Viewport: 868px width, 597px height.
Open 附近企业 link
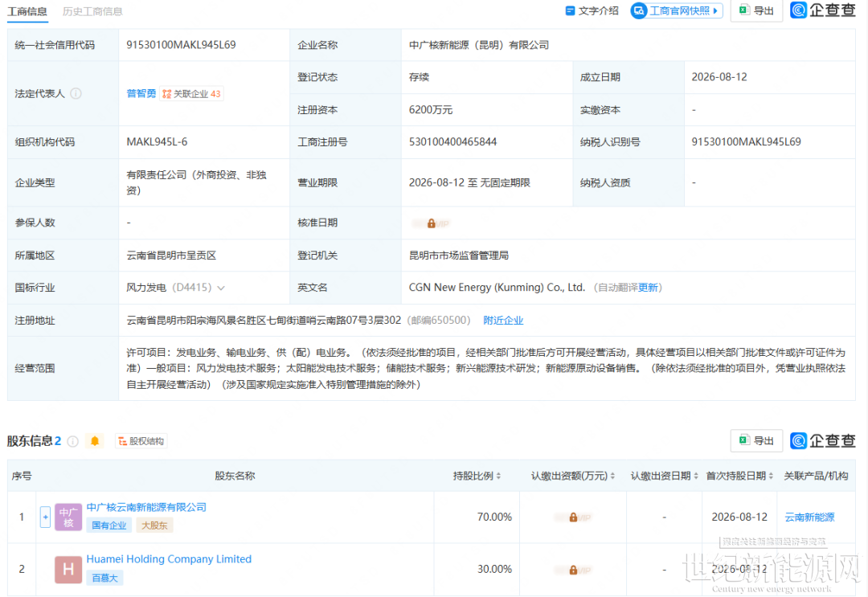click(503, 321)
